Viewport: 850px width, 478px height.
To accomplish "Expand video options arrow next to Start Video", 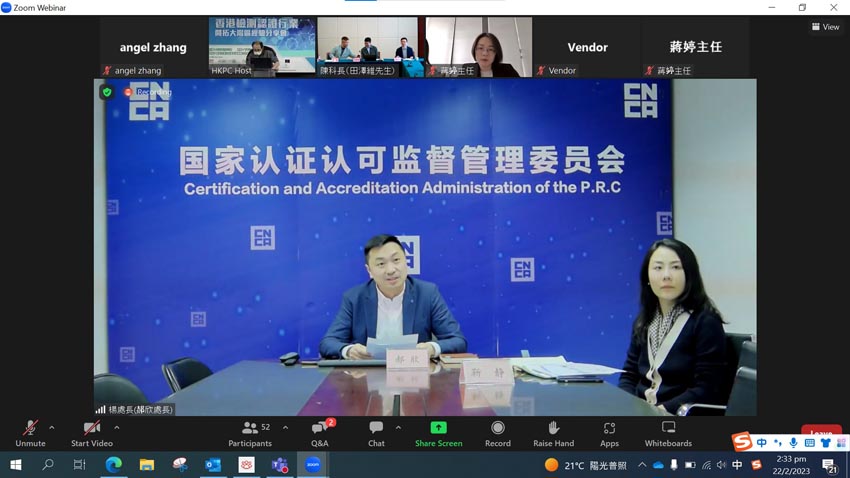I will [117, 428].
